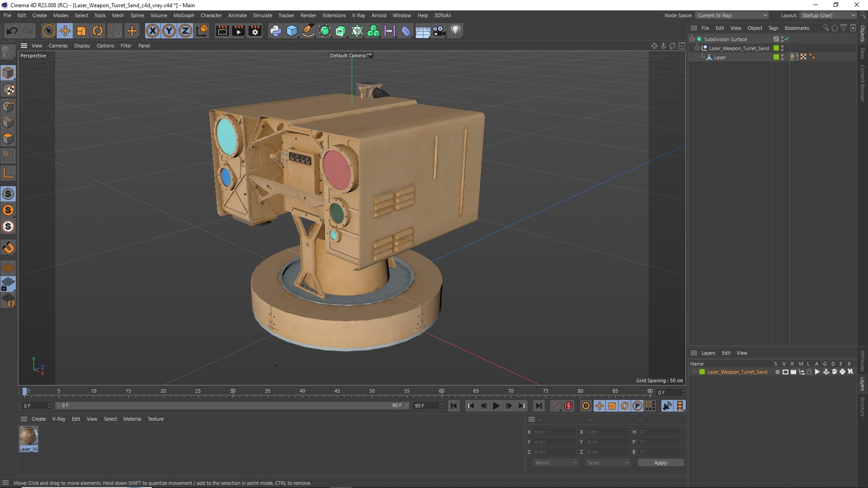
Task: Click the Make Editable icon
Action: click(x=8, y=53)
